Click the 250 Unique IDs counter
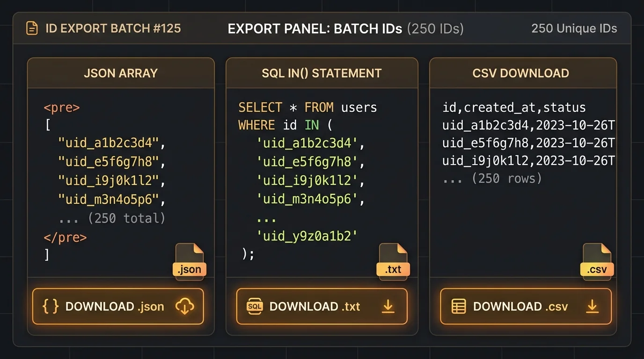Viewport: 644px width, 359px height. click(x=574, y=28)
